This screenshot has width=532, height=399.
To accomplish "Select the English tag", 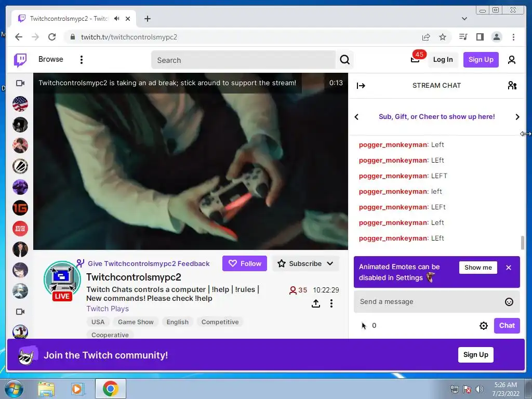I will pos(178,322).
